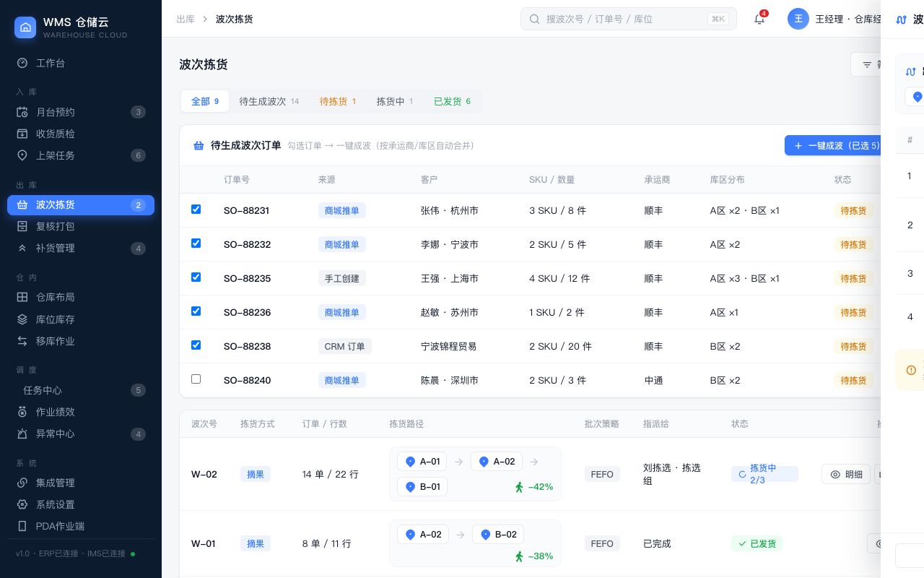Click carrier 中通 in SO-88240 row
Image resolution: width=924 pixels, height=578 pixels.
click(x=654, y=380)
